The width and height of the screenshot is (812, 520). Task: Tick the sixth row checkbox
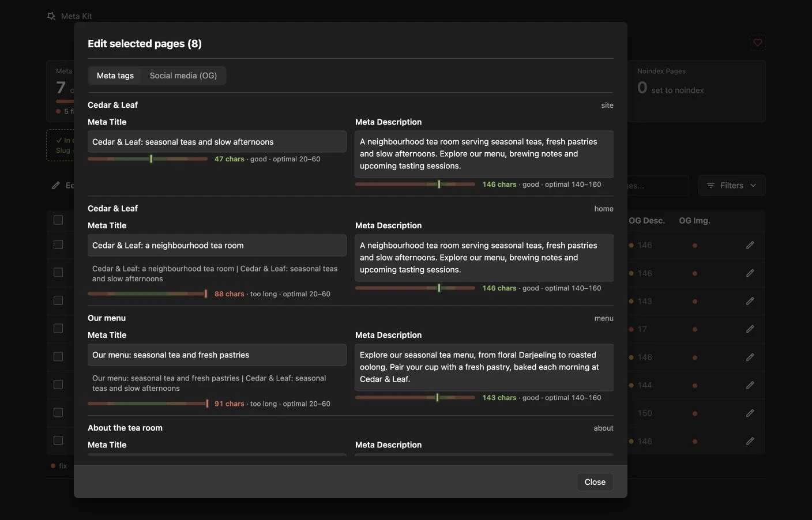click(x=58, y=385)
